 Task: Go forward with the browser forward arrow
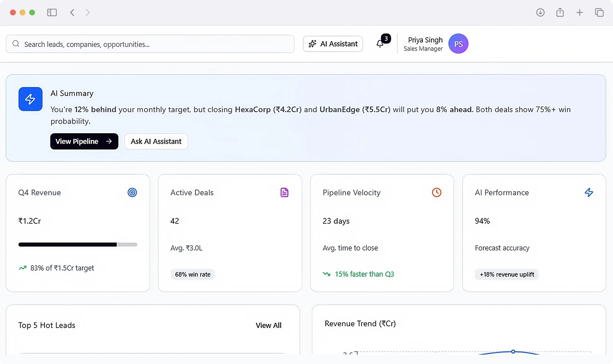[88, 12]
